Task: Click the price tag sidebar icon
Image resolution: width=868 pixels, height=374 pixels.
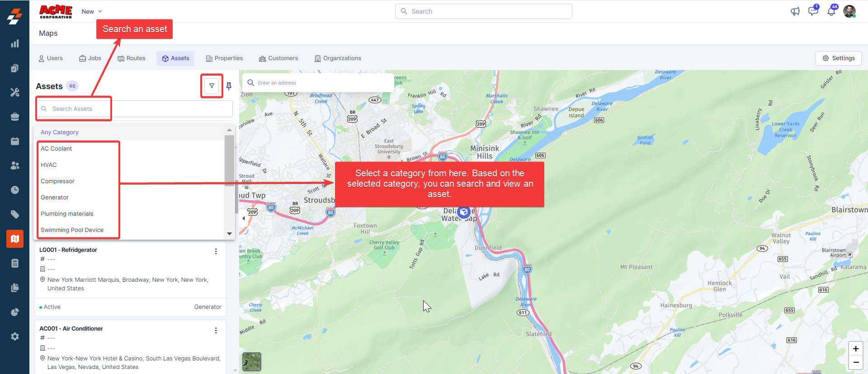Action: pyautogui.click(x=15, y=214)
